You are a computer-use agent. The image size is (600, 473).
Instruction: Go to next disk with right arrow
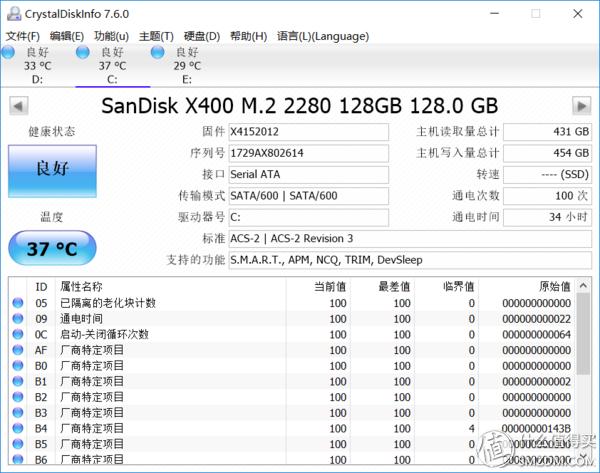(x=582, y=106)
